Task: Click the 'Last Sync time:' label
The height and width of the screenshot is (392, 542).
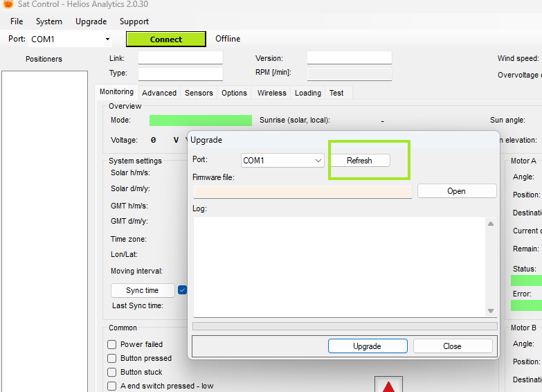Action: [138, 305]
